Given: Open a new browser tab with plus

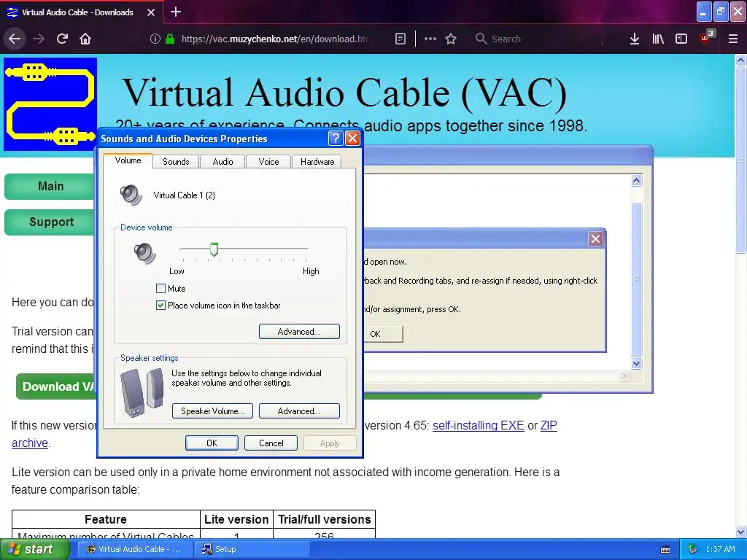Looking at the screenshot, I should coord(175,12).
